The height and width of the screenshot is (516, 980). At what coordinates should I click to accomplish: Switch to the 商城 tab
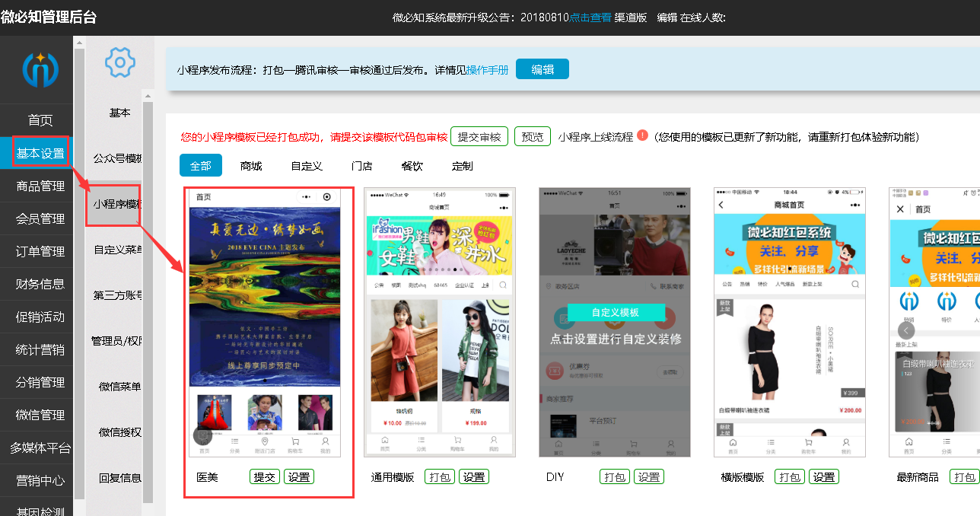tap(251, 165)
